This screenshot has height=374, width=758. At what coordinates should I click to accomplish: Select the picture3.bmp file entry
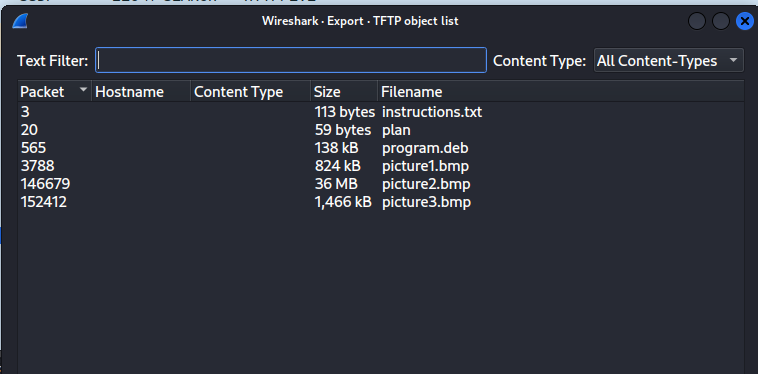[426, 202]
